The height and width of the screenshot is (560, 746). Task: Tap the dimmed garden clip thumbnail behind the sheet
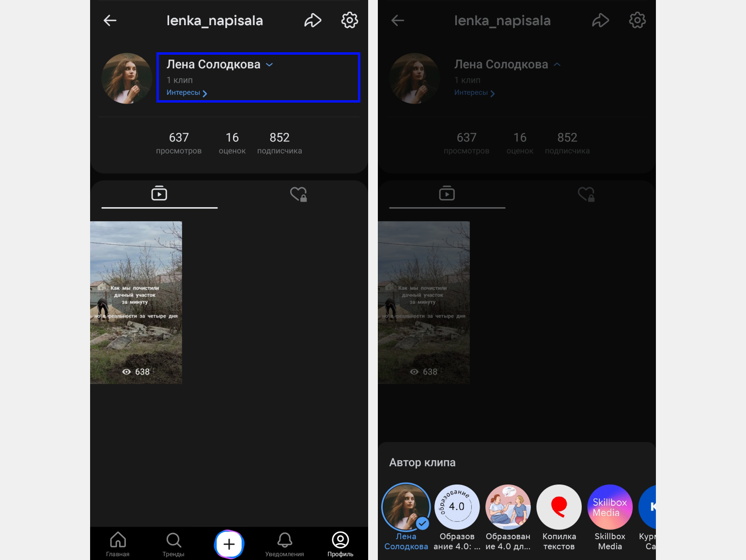click(x=424, y=303)
